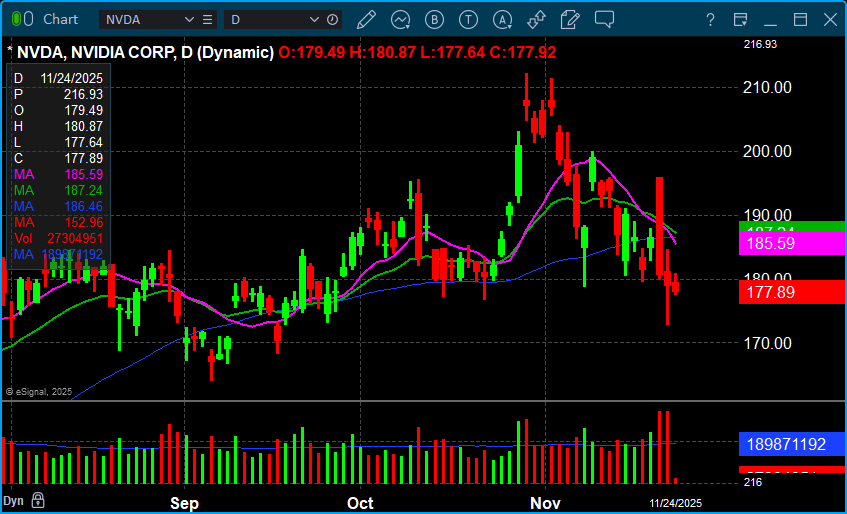Select the red MA 152.96 data row

click(x=58, y=222)
